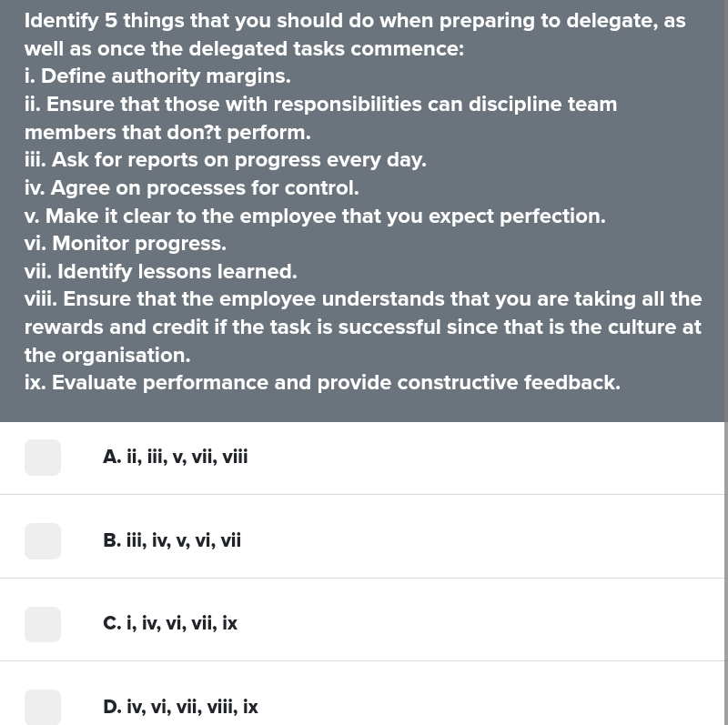
Task: Click the question prompt text
Action: (355, 35)
